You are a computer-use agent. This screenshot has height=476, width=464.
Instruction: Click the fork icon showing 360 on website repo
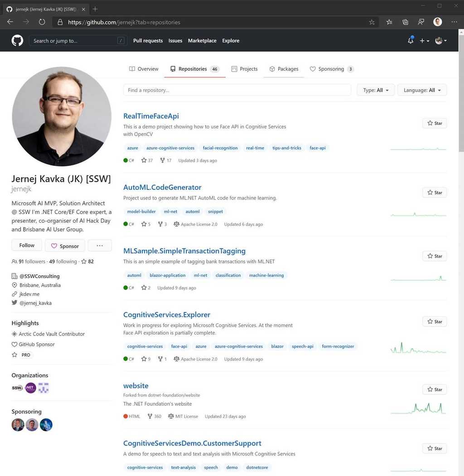coord(149,416)
